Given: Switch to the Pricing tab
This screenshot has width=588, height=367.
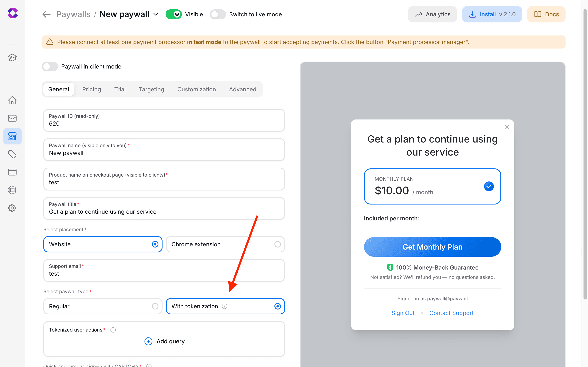Looking at the screenshot, I should click(x=92, y=89).
